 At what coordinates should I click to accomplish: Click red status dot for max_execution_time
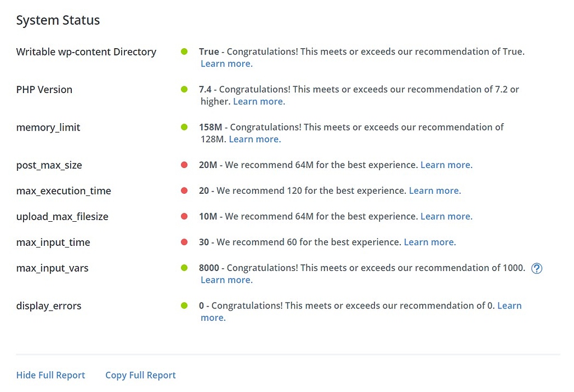184,190
